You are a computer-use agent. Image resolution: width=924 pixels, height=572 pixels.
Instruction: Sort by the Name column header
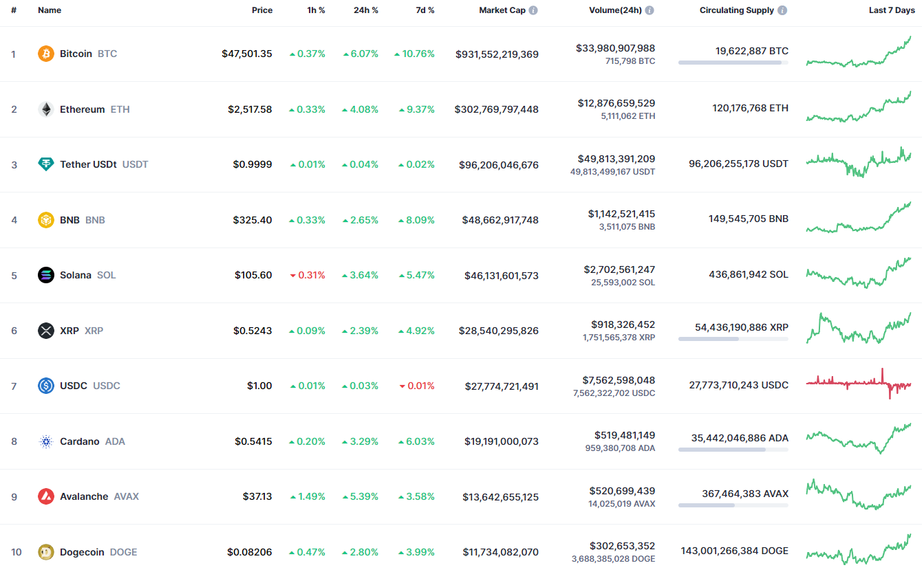point(50,10)
